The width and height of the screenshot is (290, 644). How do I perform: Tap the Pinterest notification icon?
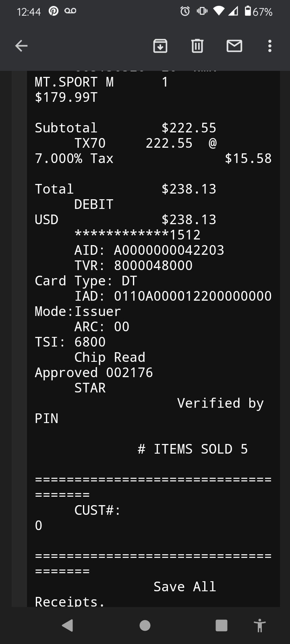[53, 12]
